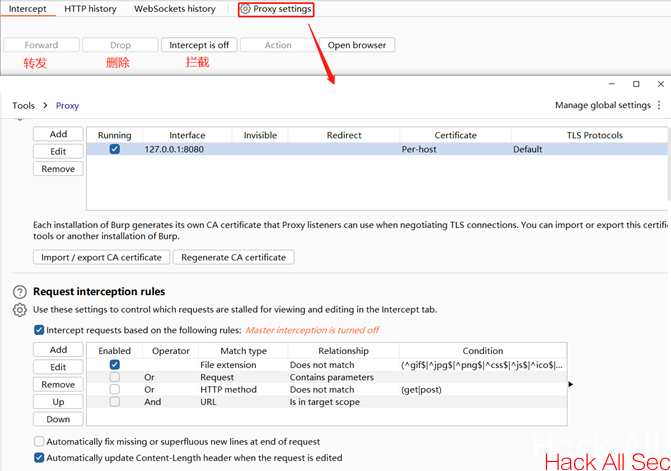Image resolution: width=671 pixels, height=471 pixels.
Task: Click the Down button for rules
Action: point(58,419)
